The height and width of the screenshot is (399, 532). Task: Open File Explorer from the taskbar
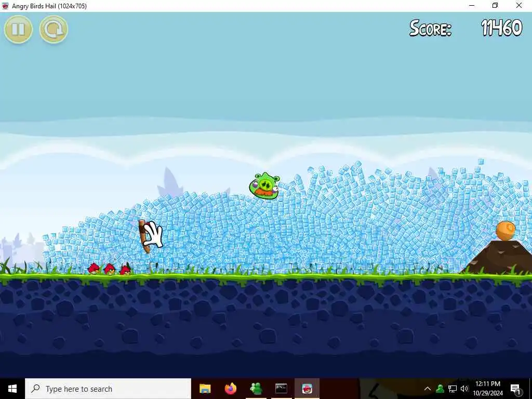(205, 389)
